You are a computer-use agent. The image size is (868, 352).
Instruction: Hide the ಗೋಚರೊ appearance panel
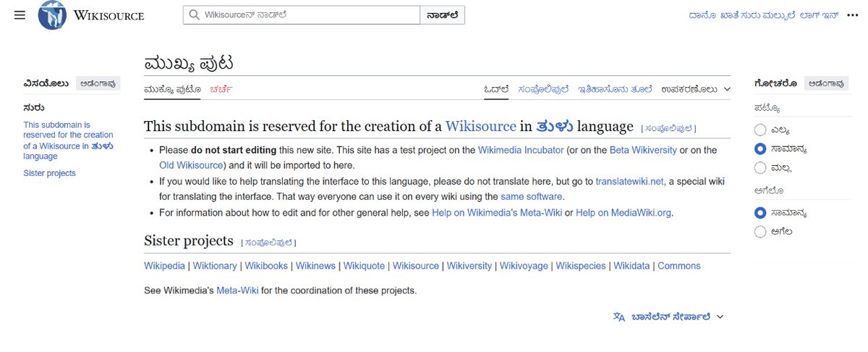tap(826, 83)
